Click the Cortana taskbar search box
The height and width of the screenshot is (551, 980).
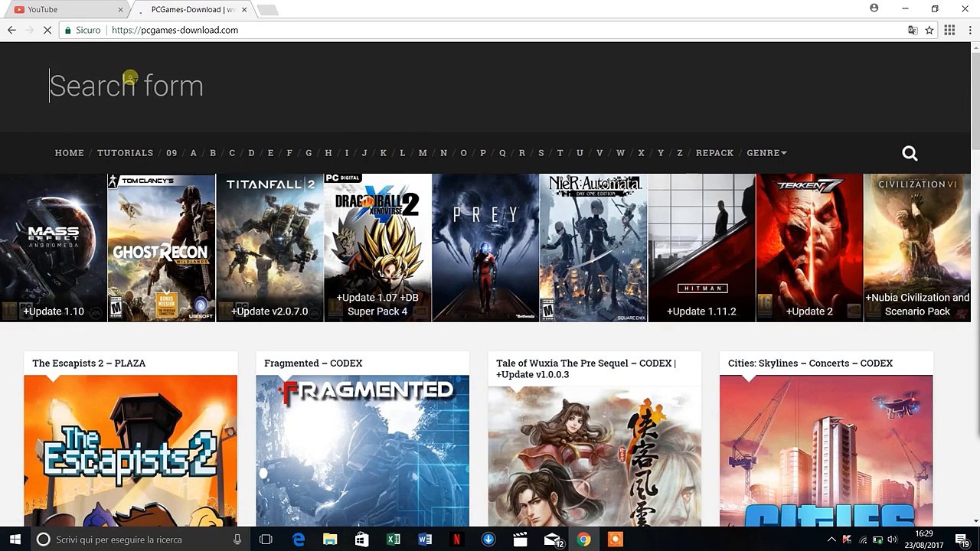[x=141, y=540]
